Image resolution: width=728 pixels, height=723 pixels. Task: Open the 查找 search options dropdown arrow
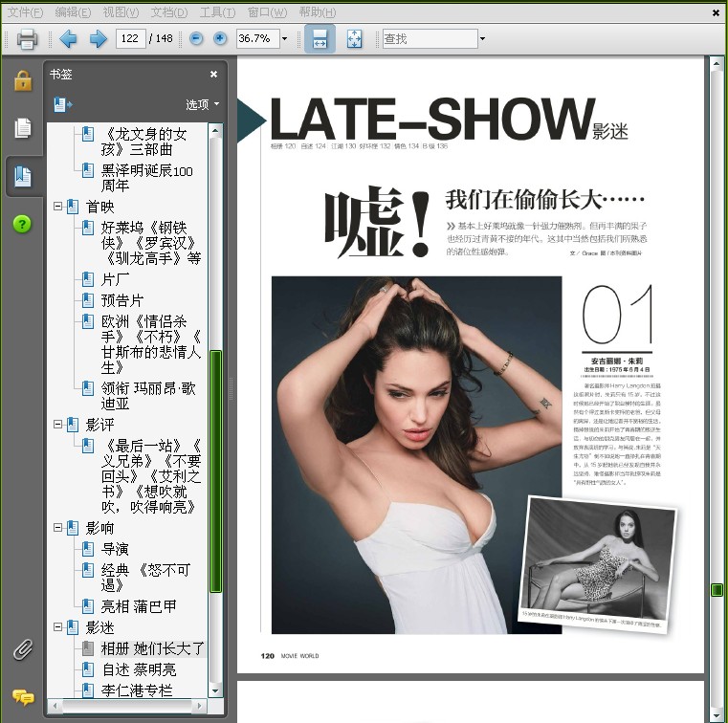(x=482, y=39)
